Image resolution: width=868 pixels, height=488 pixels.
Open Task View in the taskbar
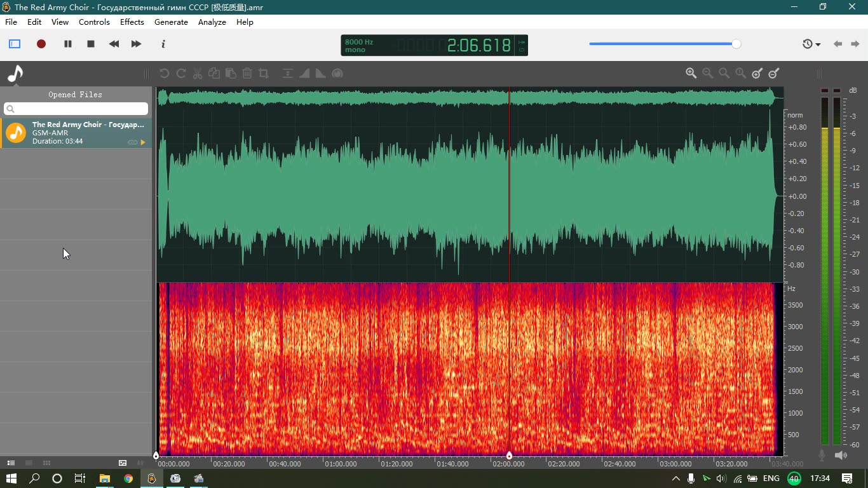[80, 478]
